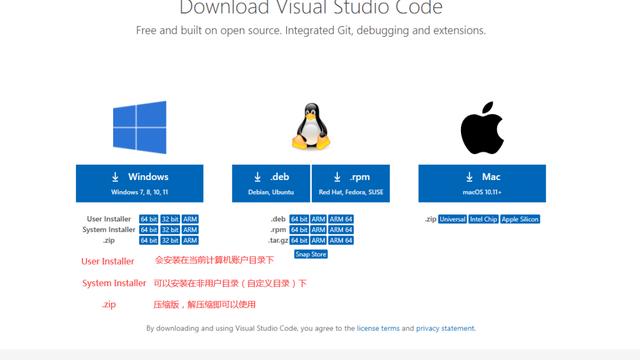Download the .rpm Red Hat, Fedora package
The image size is (640, 360).
click(x=351, y=183)
